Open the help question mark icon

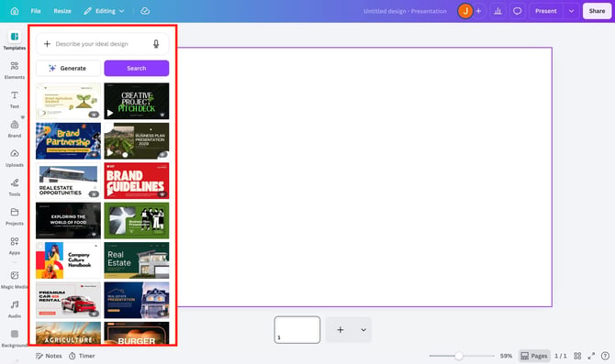point(605,356)
